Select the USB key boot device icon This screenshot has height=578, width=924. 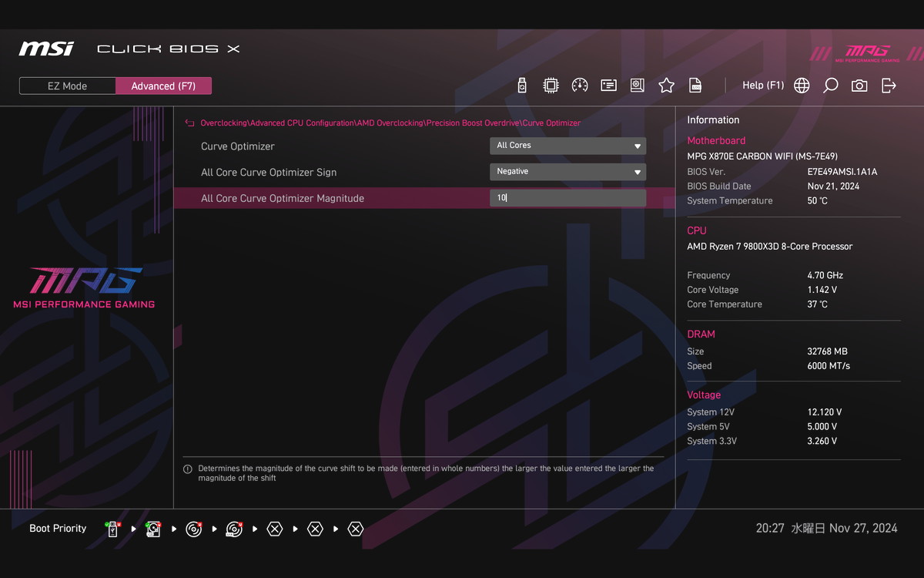113,529
